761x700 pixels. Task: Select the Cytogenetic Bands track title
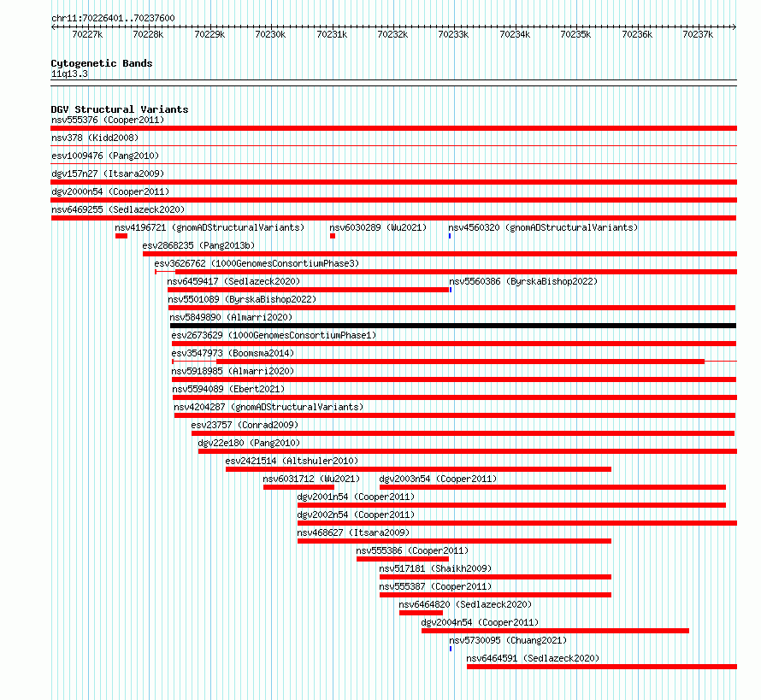point(102,63)
